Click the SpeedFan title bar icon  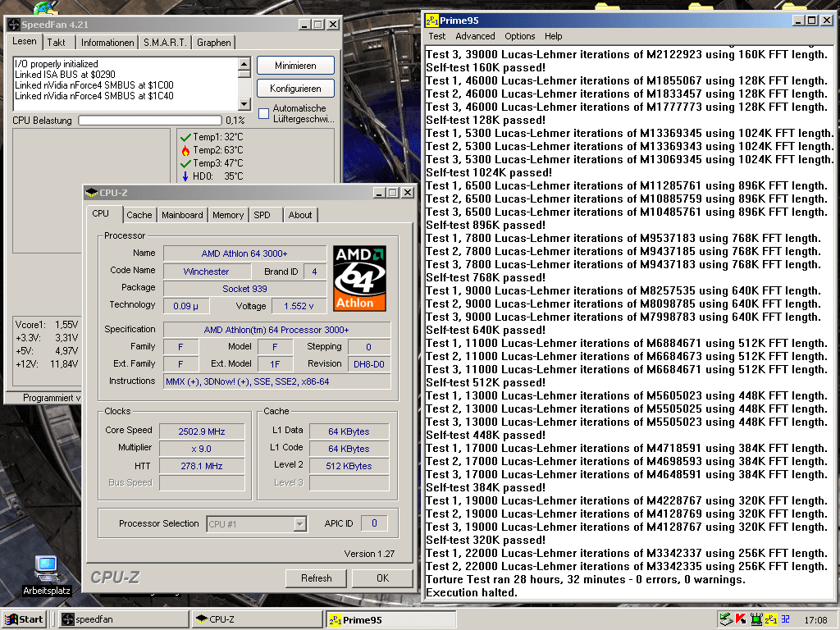point(14,25)
